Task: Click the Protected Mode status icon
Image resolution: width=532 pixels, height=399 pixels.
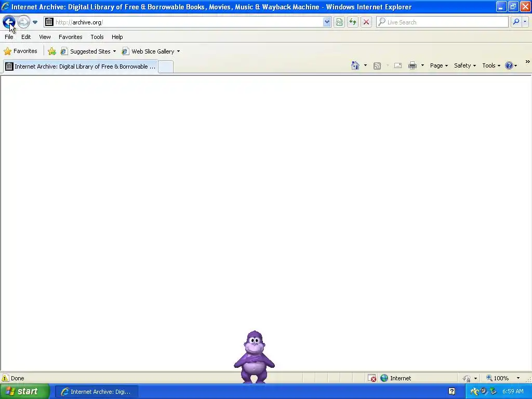Action: [x=467, y=378]
